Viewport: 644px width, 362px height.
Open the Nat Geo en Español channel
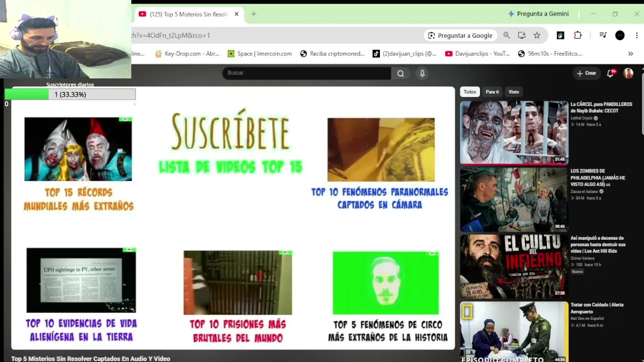(588, 319)
